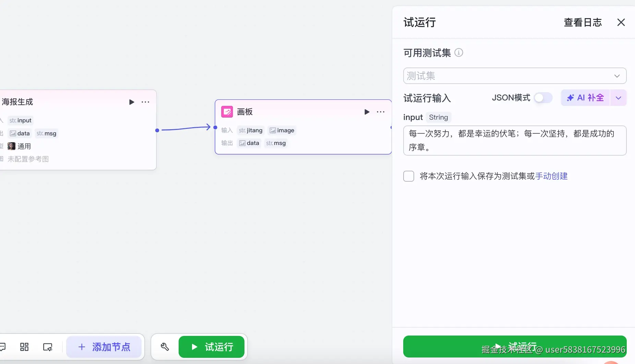Open 查看日志 in the 试运行 panel

coord(582,22)
